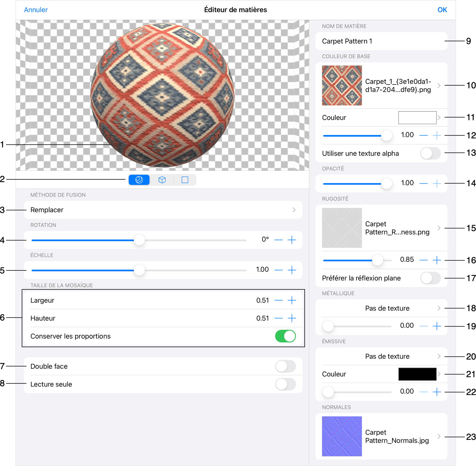Screen dimensions: 476x466
Task: Edit the material name Carpet Pattern 1
Action: click(x=381, y=41)
